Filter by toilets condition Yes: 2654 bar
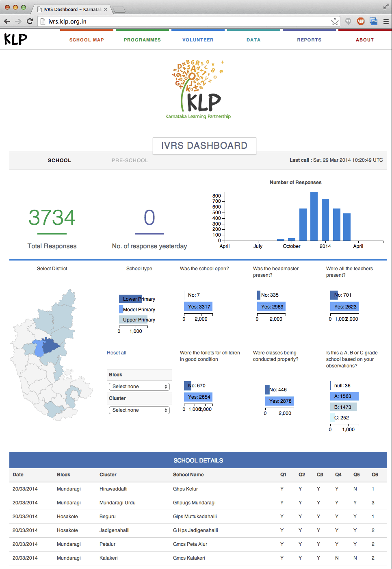Image resolution: width=392 pixels, height=569 pixels. click(x=198, y=397)
